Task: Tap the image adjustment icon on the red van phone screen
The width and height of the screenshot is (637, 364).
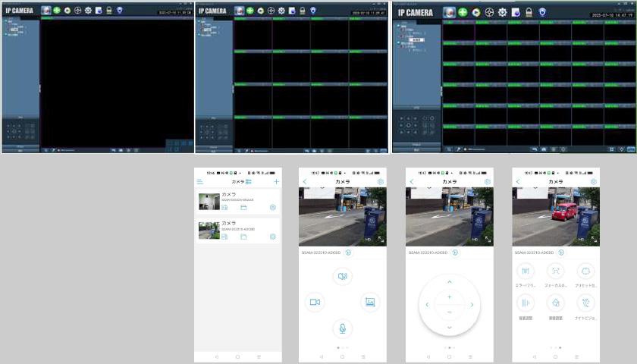Action: (x=556, y=303)
